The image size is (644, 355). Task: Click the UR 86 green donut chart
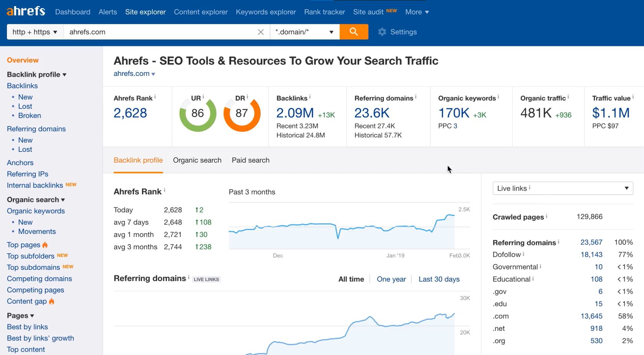(198, 113)
